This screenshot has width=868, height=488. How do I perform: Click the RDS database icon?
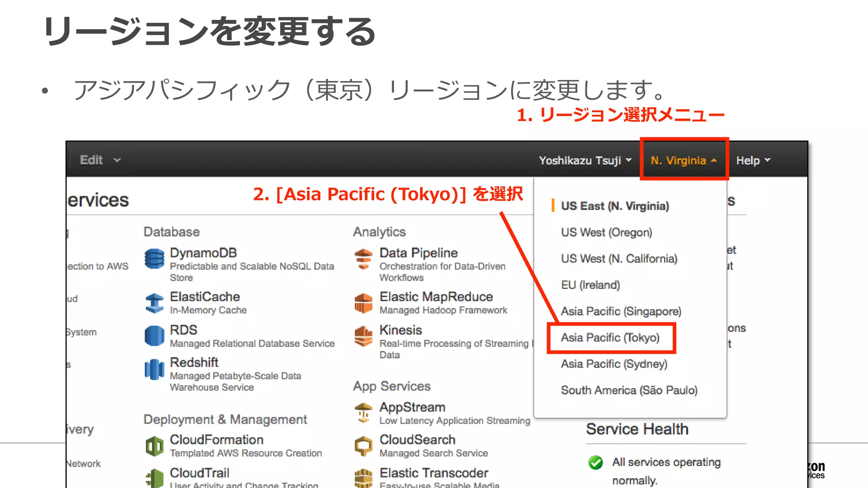(154, 336)
